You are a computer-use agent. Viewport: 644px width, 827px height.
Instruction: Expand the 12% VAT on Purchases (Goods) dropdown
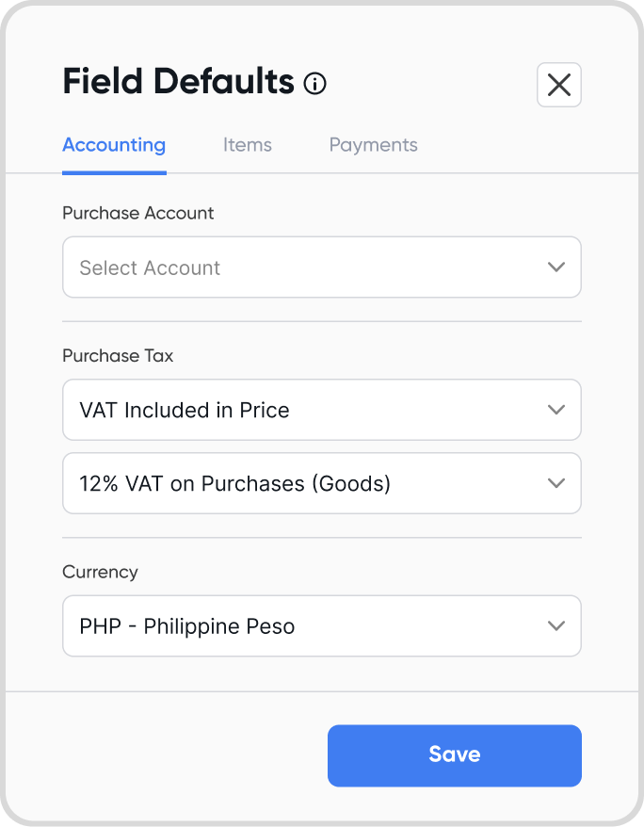321,483
